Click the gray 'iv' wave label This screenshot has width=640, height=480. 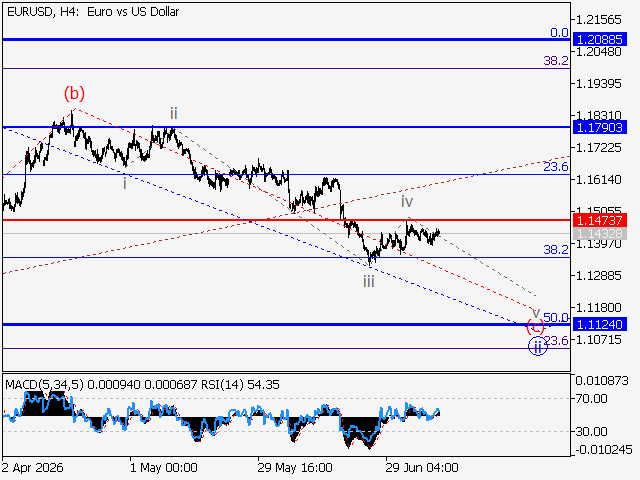[x=407, y=201]
